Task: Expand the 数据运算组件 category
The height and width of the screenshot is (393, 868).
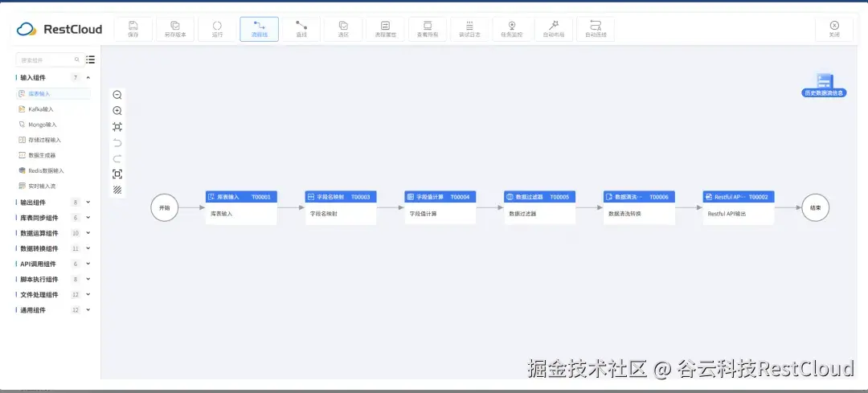Action: (x=88, y=233)
